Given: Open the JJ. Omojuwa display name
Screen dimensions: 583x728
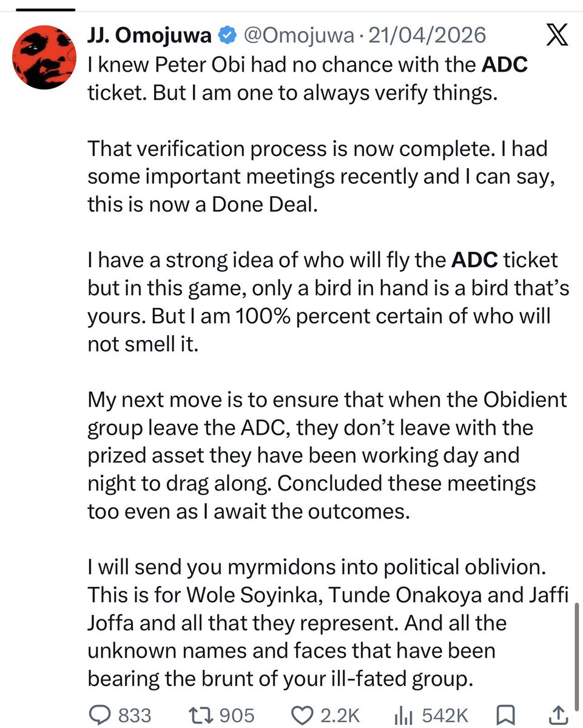Looking at the screenshot, I should (x=149, y=36).
